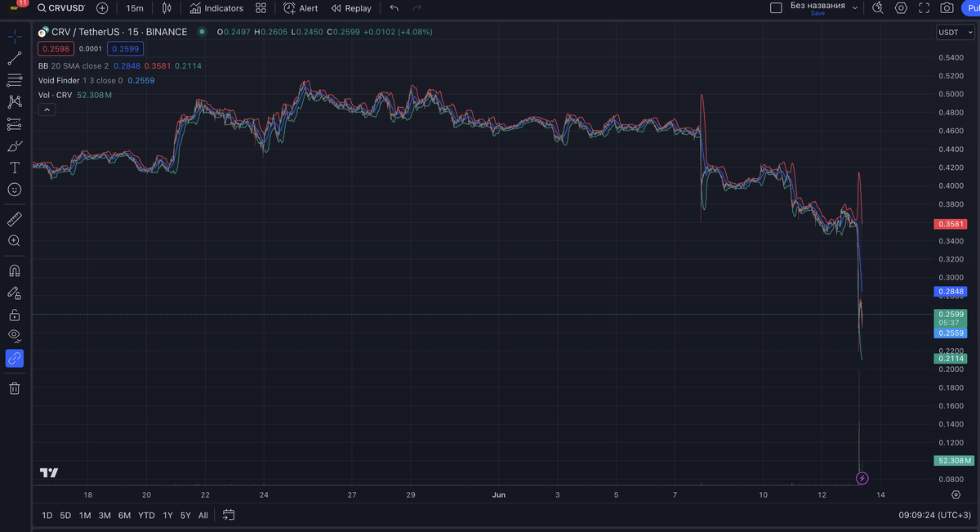The width and height of the screenshot is (980, 532).
Task: Switch range to 6M
Action: [x=124, y=515]
